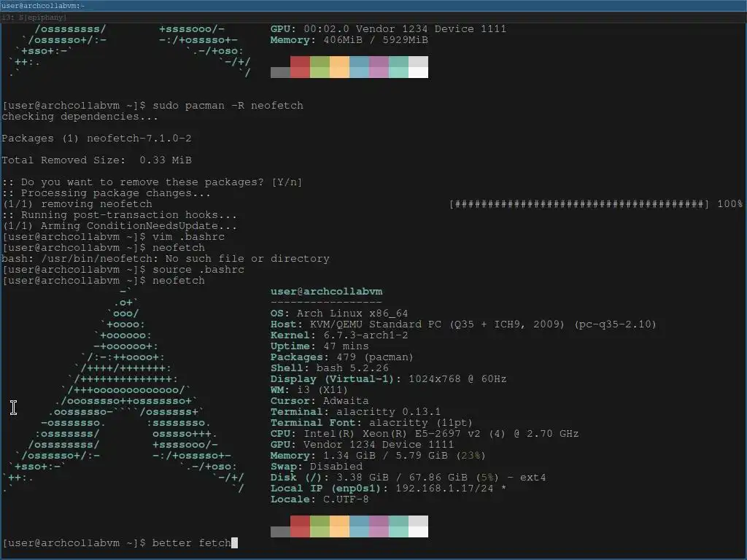Click 'Terminal: alacritty 0.13.1'
The height and width of the screenshot is (560, 747).
point(355,412)
